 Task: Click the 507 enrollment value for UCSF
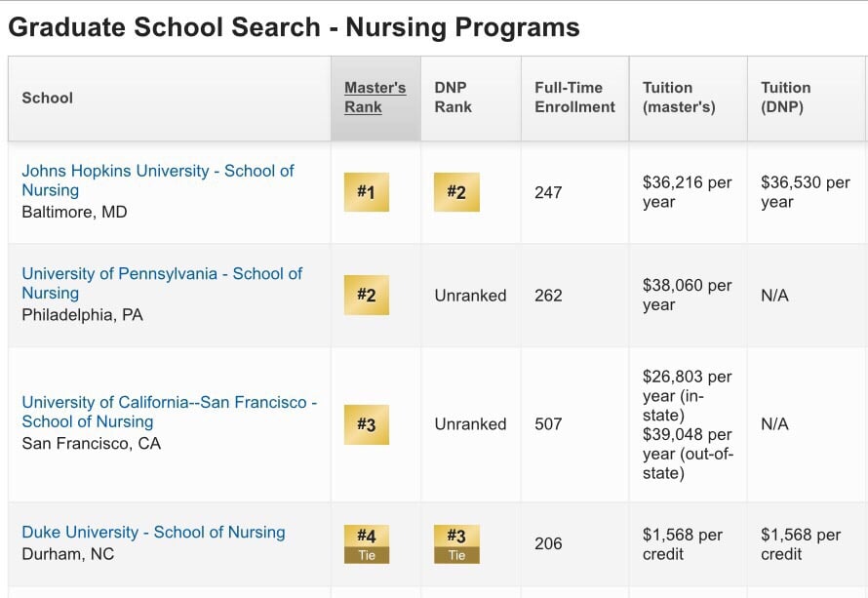click(549, 424)
